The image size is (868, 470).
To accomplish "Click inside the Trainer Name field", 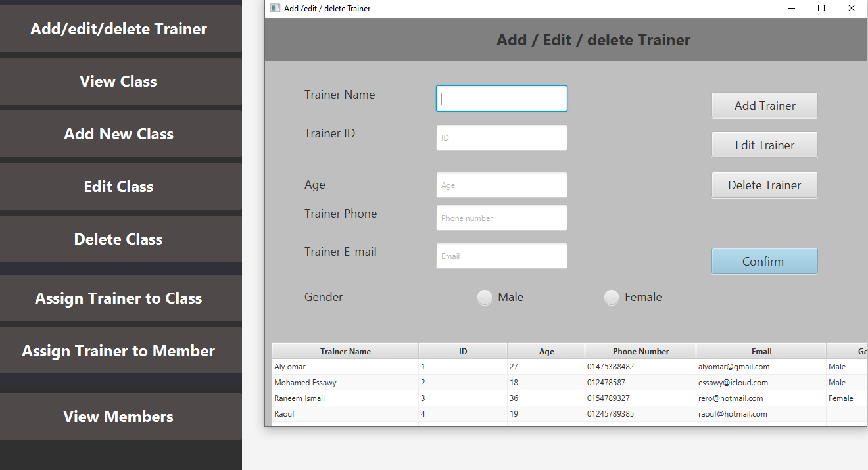I will pyautogui.click(x=501, y=98).
